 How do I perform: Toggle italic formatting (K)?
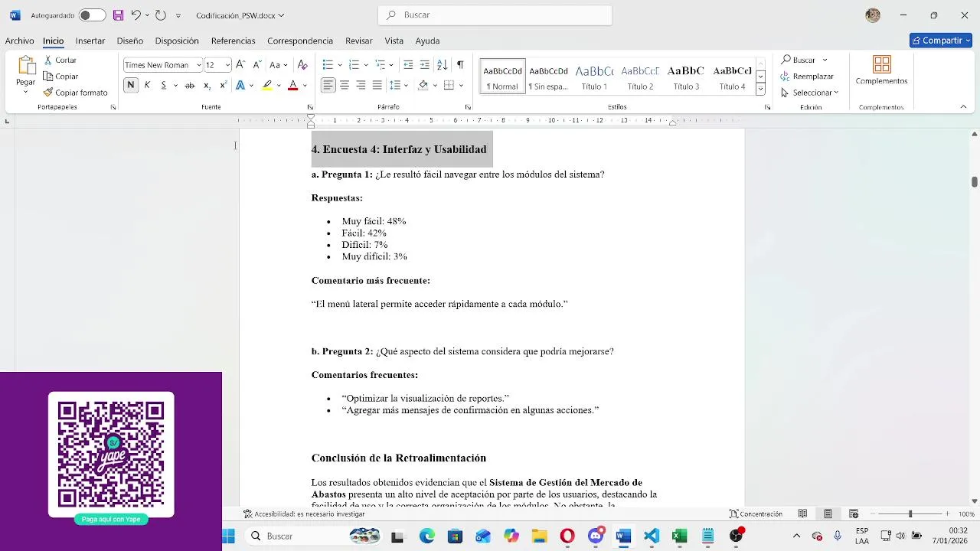[147, 85]
